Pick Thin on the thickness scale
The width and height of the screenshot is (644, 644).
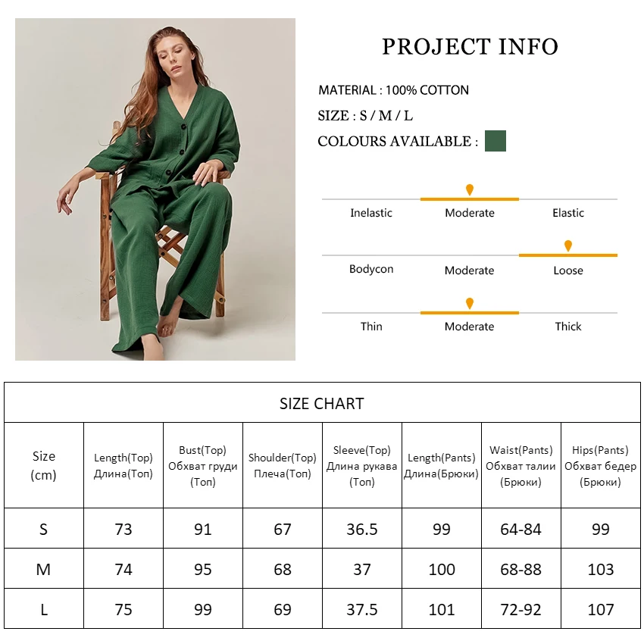pyautogui.click(x=371, y=327)
